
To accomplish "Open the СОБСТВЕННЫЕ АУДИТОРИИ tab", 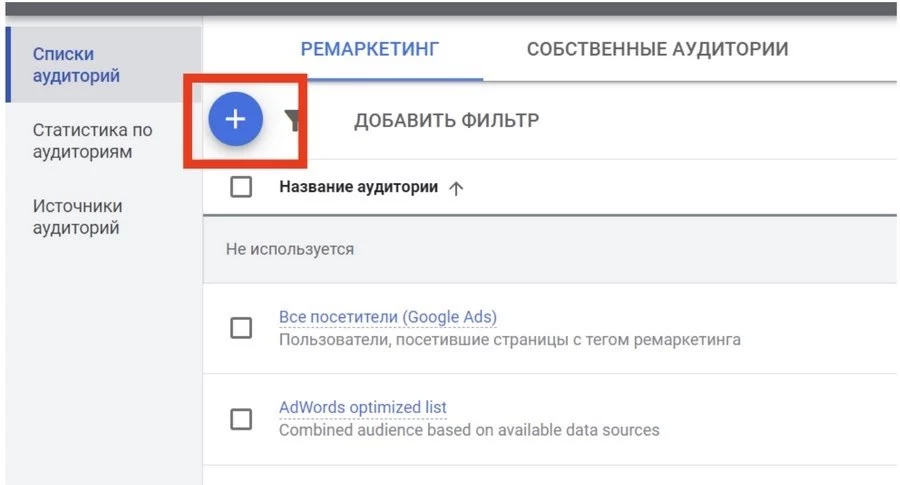I will pos(657,49).
